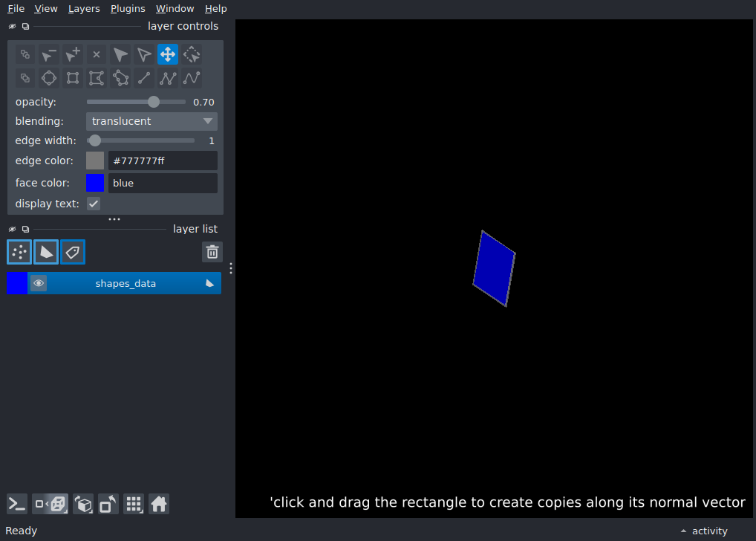Hide the layer list dock eye icon

click(x=12, y=229)
